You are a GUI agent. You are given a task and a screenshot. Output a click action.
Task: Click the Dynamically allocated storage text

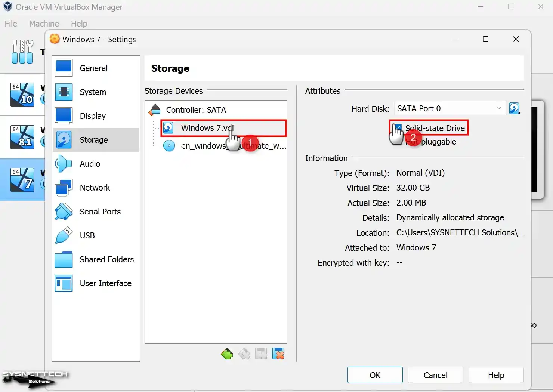(450, 217)
